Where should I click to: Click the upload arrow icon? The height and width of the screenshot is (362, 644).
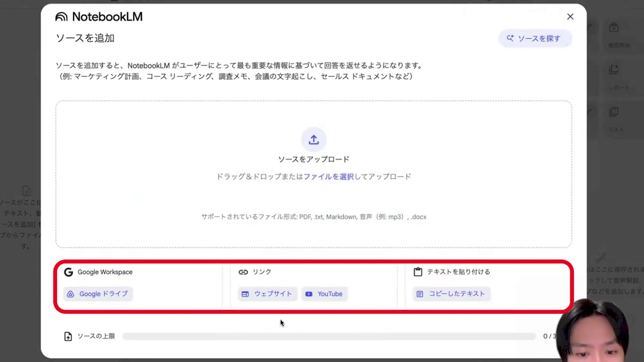click(x=314, y=139)
